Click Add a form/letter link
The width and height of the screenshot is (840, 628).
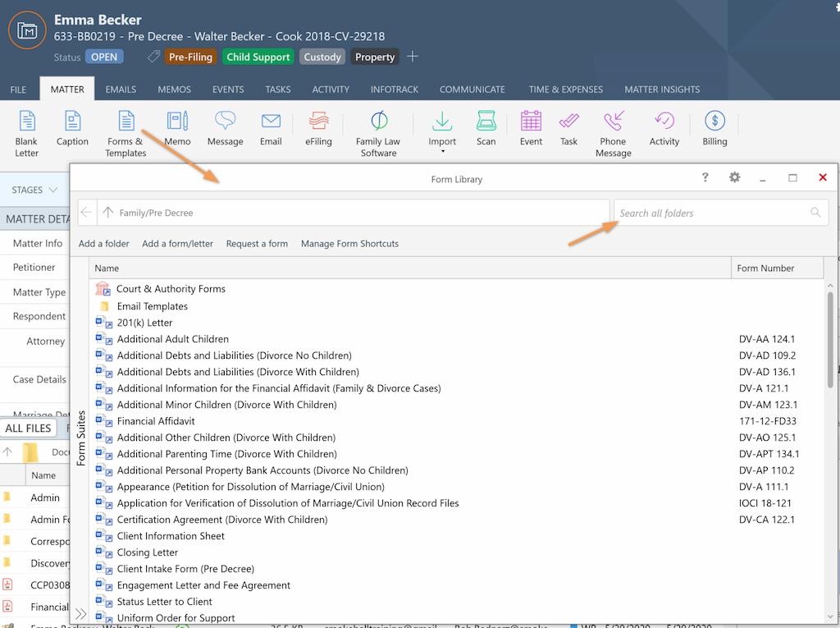(177, 244)
